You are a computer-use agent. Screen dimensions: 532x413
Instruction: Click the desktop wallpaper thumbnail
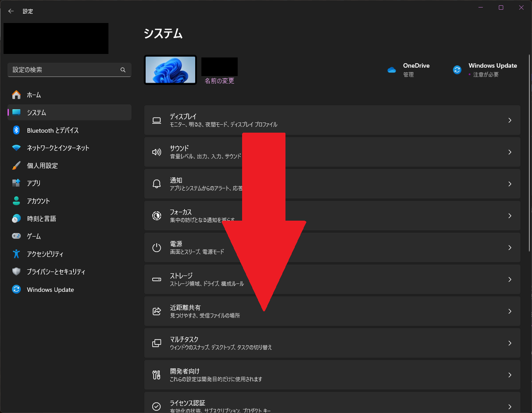click(170, 70)
